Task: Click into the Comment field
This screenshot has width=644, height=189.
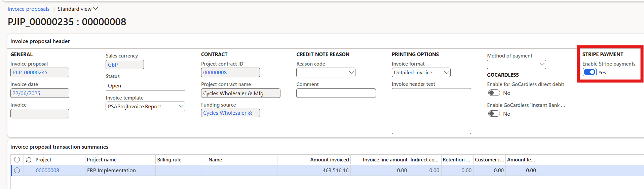Action: point(336,93)
